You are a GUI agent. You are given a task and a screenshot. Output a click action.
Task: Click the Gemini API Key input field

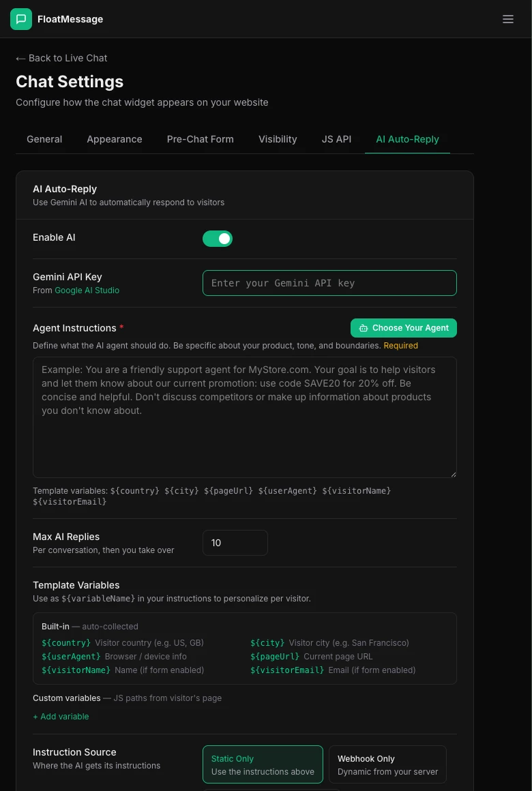point(329,282)
